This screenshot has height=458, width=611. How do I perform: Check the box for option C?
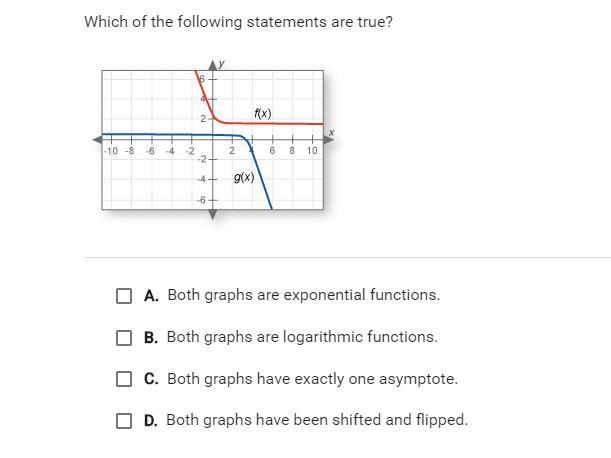click(x=124, y=379)
